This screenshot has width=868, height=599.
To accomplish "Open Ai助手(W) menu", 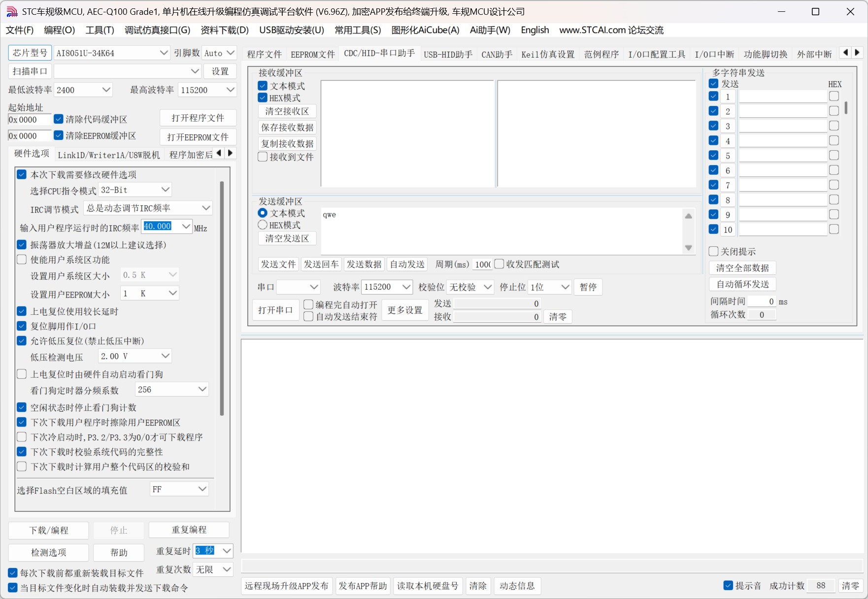I will (490, 30).
